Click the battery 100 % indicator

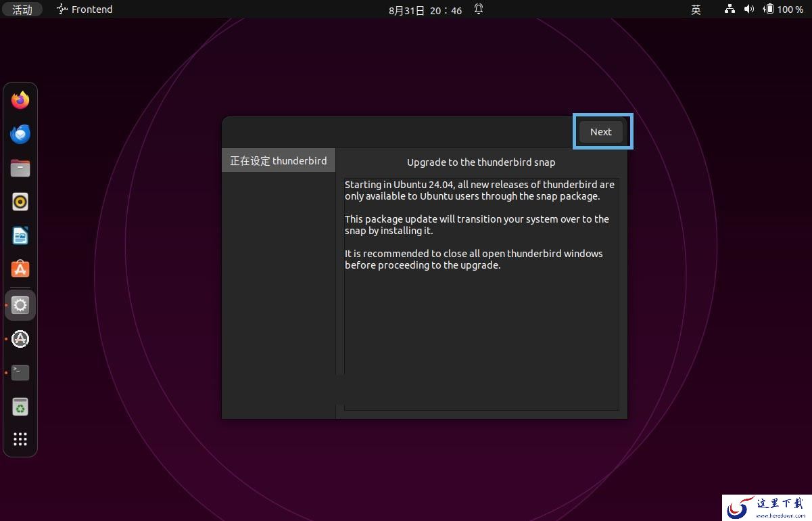click(783, 9)
